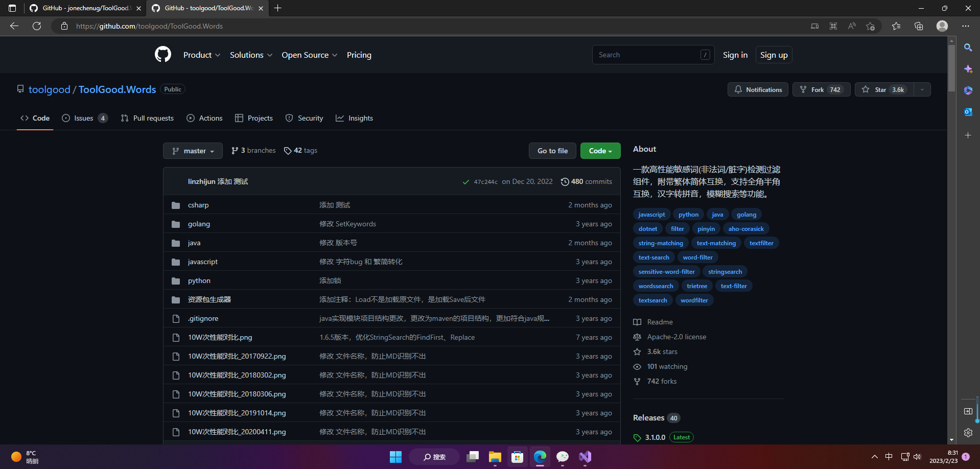
Task: Open the Issues tab
Action: [x=83, y=118]
